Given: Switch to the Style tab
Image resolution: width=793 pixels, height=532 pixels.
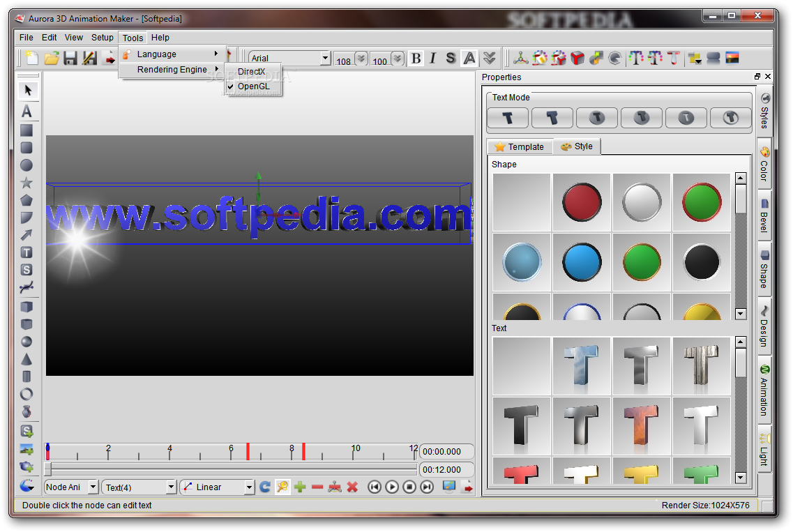Looking at the screenshot, I should (x=577, y=146).
